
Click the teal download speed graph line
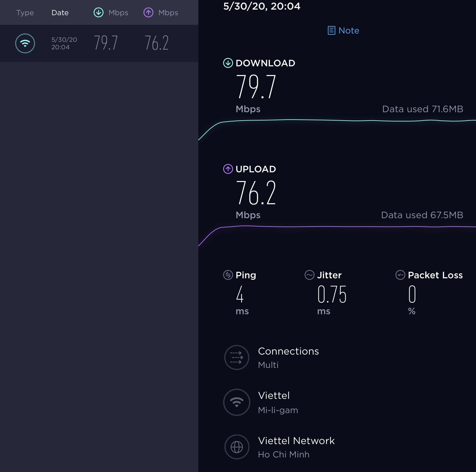point(341,120)
